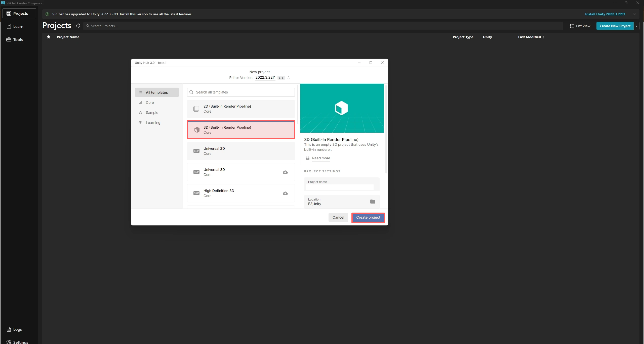Expand the Create New Project dropdown arrow
The image size is (644, 344).
click(636, 26)
